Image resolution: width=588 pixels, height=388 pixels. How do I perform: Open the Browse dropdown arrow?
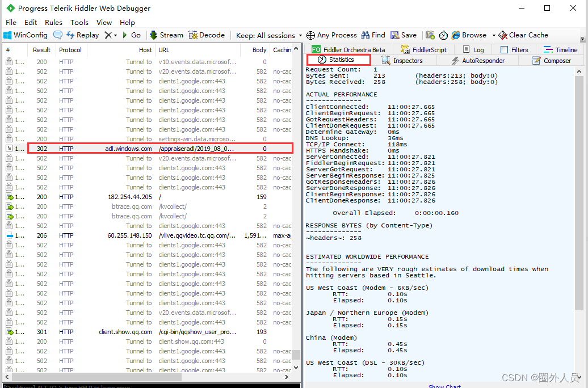pyautogui.click(x=494, y=36)
